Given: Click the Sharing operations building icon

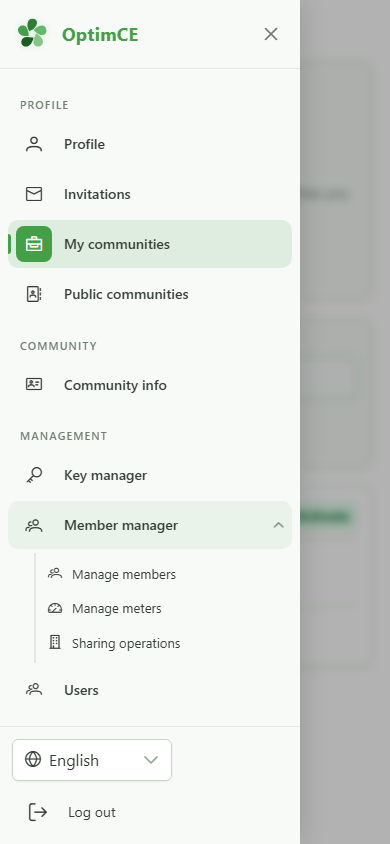Looking at the screenshot, I should [x=55, y=642].
